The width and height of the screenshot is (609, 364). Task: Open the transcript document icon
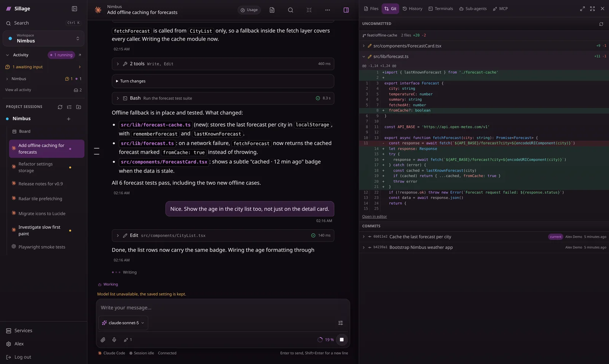click(272, 10)
